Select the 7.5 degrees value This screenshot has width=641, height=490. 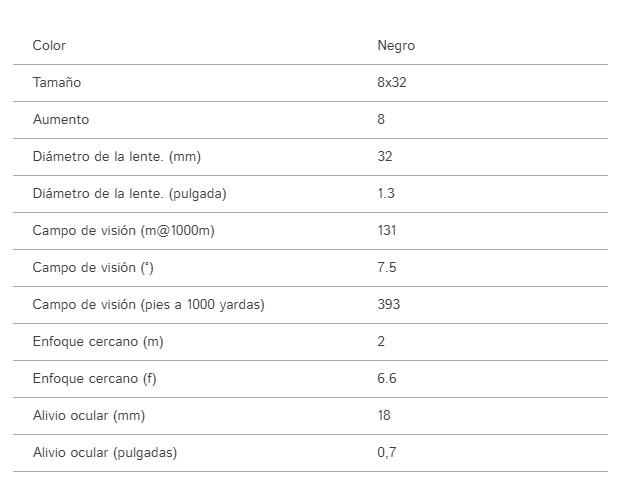coord(387,267)
